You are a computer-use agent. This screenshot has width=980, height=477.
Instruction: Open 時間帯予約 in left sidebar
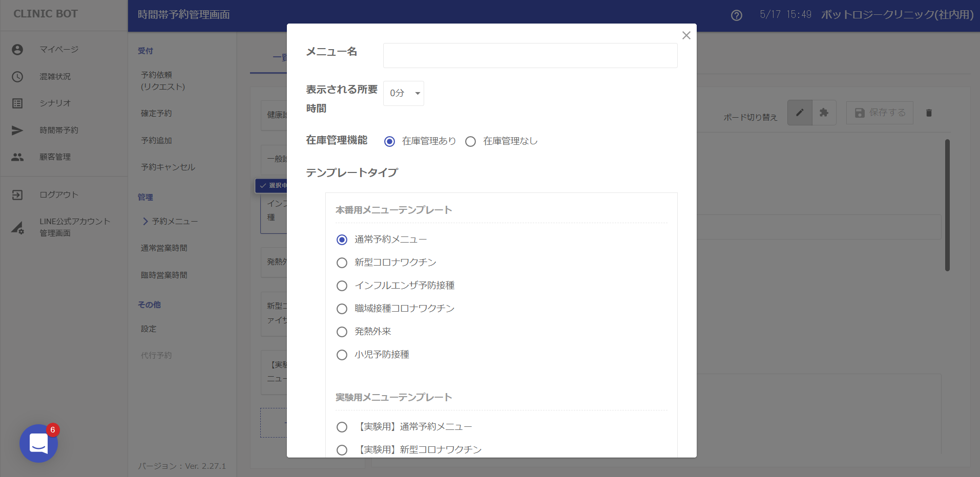click(59, 131)
